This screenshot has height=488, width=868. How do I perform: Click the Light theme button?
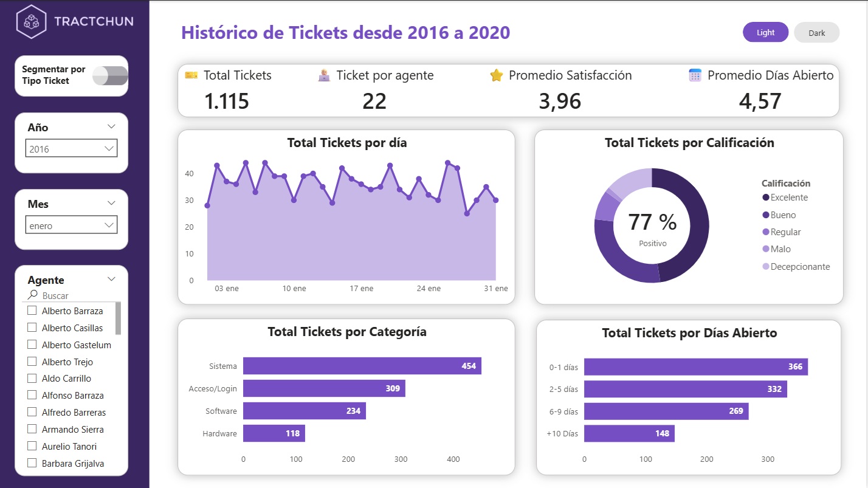(765, 32)
